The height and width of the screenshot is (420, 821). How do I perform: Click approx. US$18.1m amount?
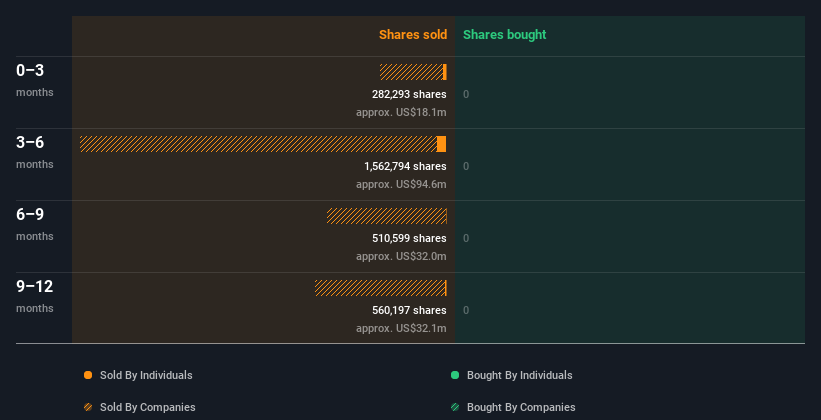click(x=401, y=112)
